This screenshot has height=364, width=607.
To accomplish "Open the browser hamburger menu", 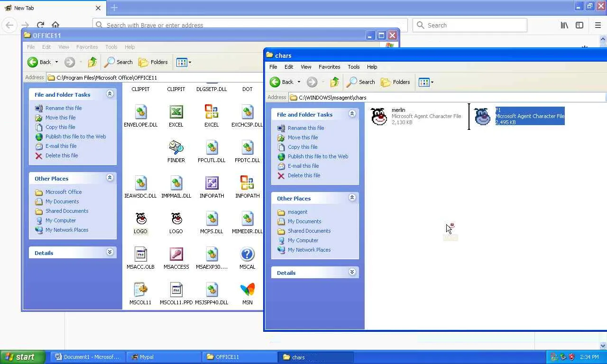I will coord(598,25).
